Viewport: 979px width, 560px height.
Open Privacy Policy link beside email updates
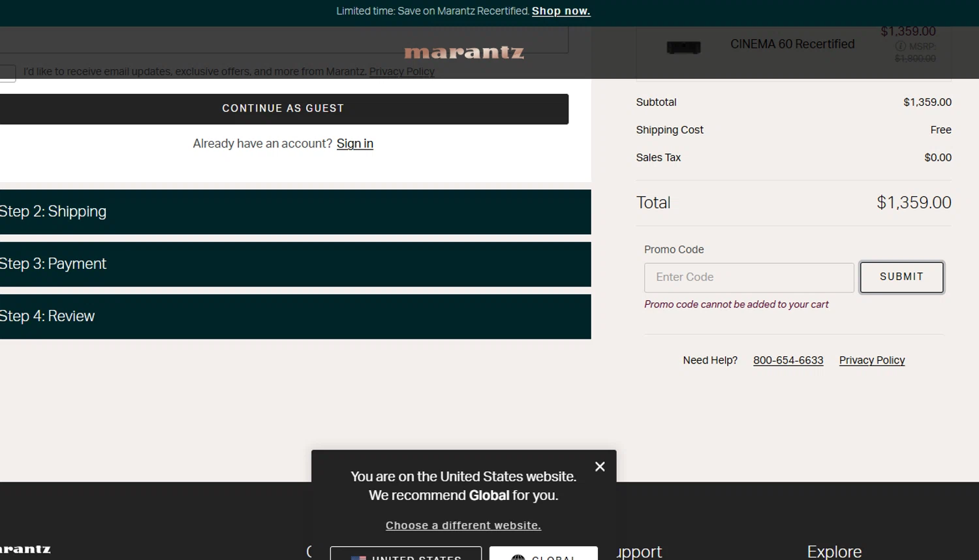pyautogui.click(x=402, y=72)
